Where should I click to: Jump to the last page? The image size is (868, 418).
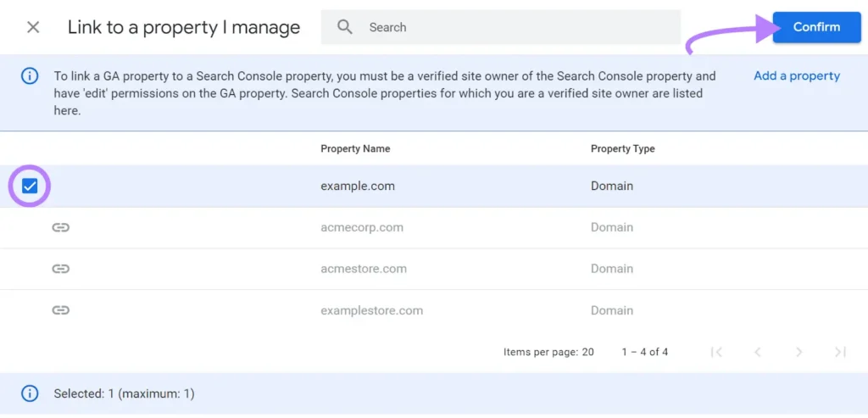(839, 352)
